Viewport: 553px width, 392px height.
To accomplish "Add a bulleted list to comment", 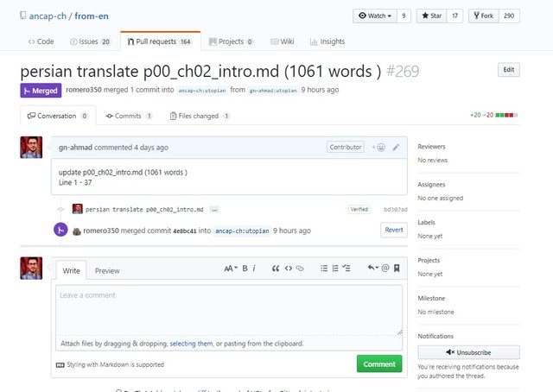I will click(323, 269).
